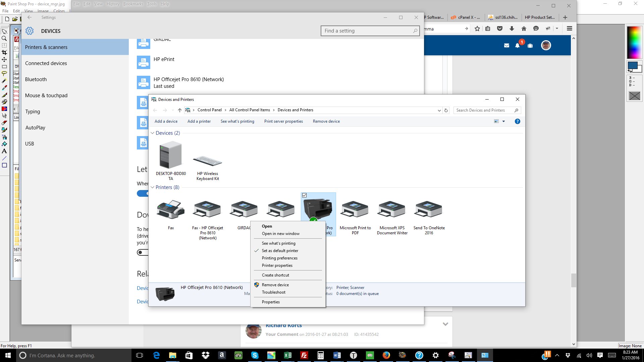644x362 pixels.
Task: Click the up-one-level arrow in Devices and Printers
Action: tap(180, 110)
